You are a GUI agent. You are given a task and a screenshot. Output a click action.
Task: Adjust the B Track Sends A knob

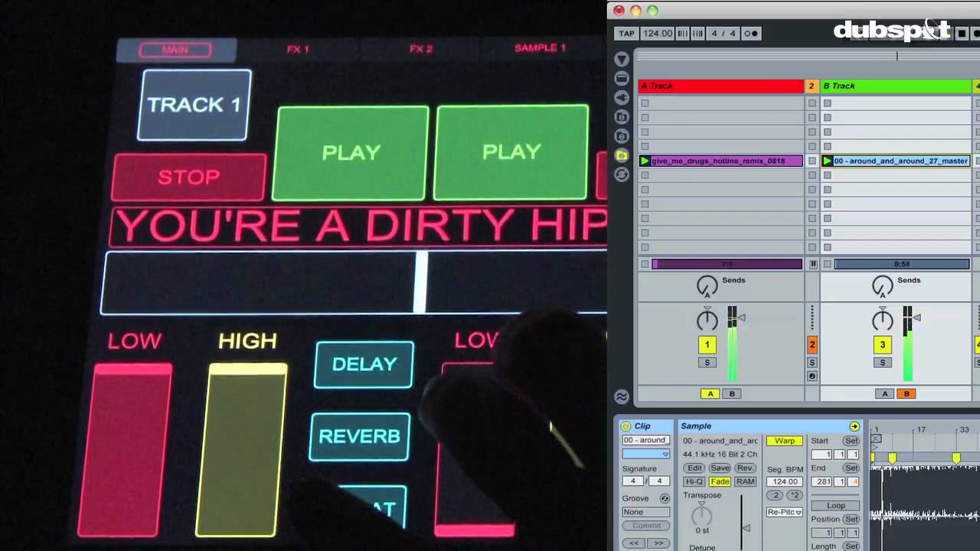pos(882,286)
